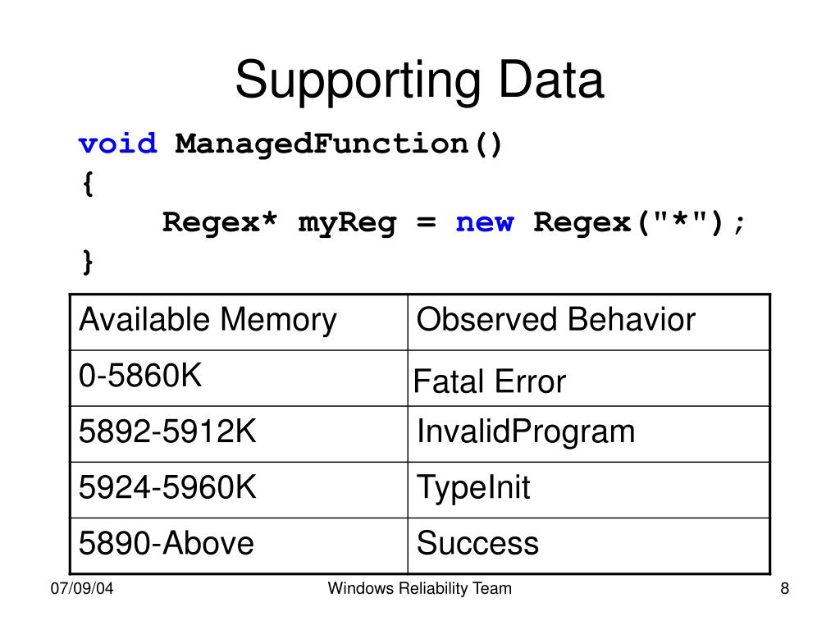840x630 pixels.
Task: Click the TypeInit table cell
Action: point(589,490)
